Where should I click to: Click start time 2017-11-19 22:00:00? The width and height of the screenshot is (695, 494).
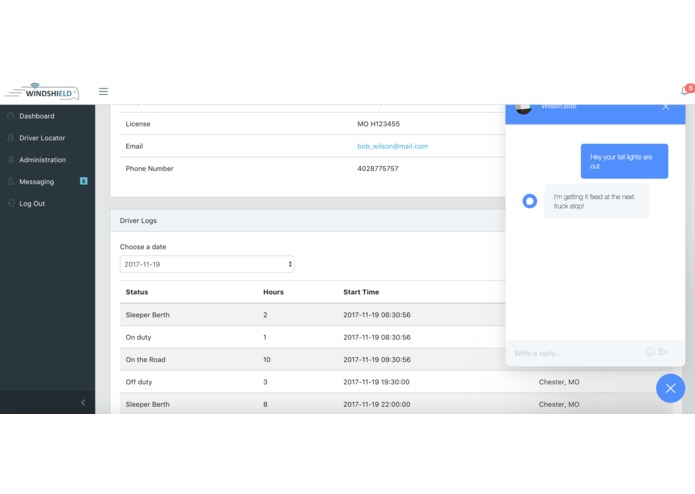(377, 404)
